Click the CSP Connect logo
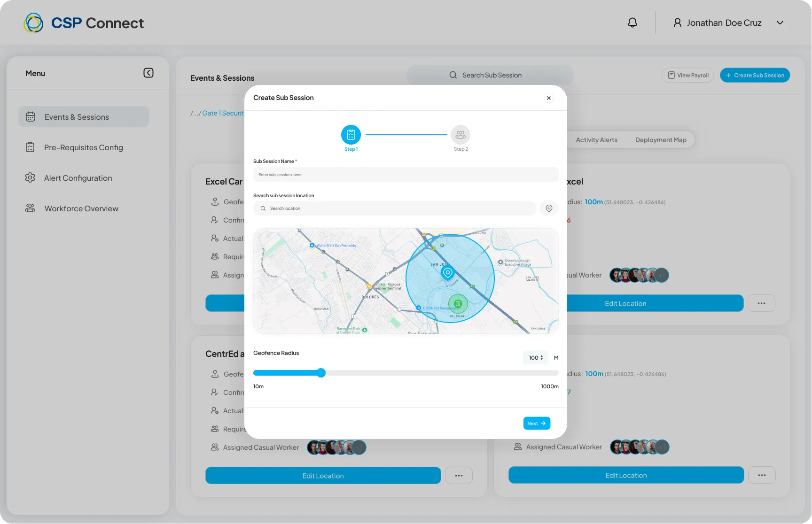This screenshot has height=524, width=812. [x=84, y=23]
